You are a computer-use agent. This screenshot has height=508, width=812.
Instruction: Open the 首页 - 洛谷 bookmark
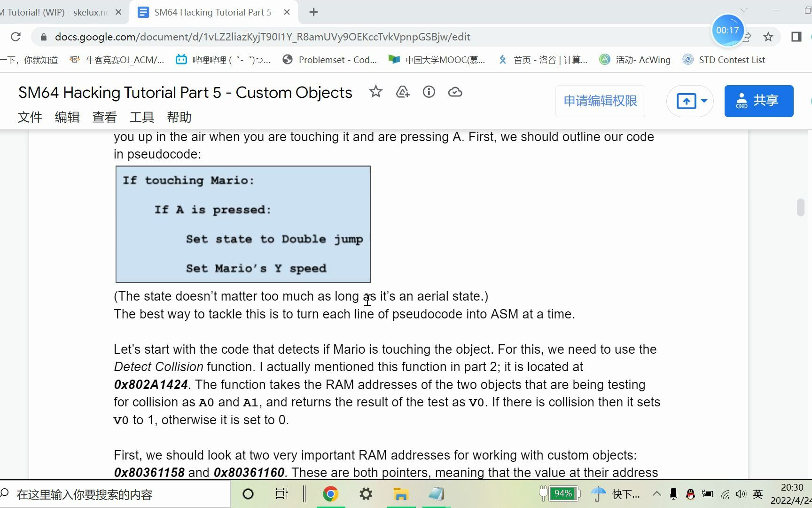tap(543, 60)
